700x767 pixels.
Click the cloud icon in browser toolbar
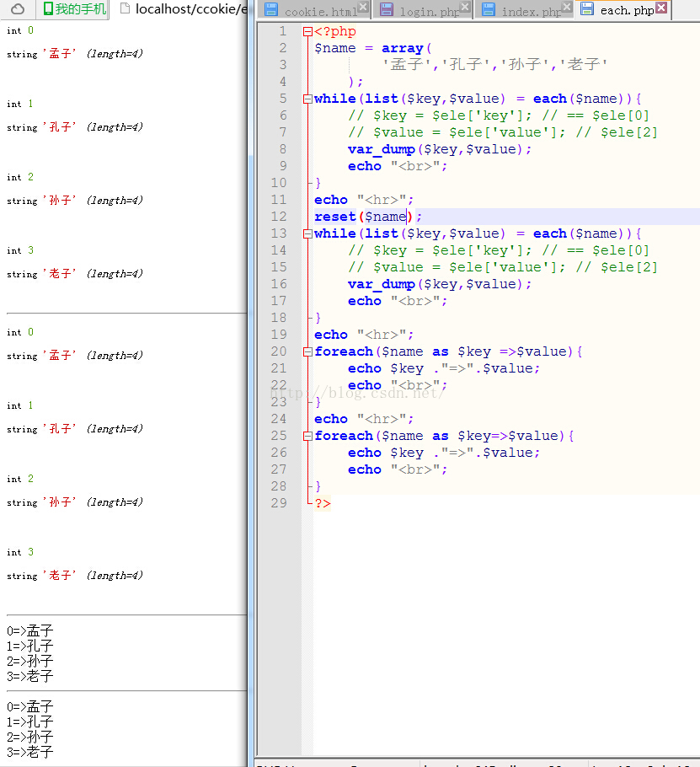18,9
